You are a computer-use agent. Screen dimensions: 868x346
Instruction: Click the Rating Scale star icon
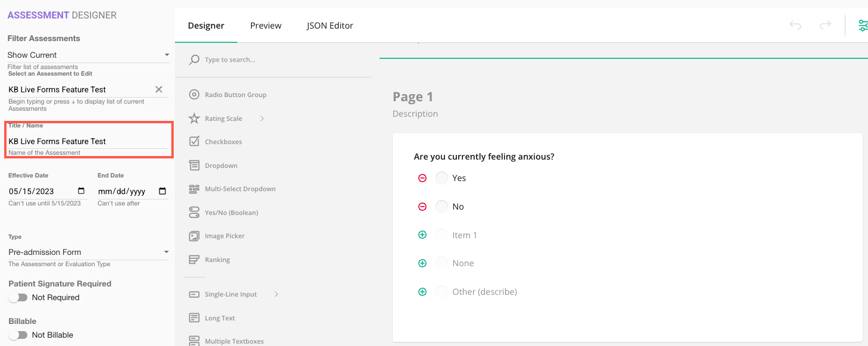pos(194,119)
